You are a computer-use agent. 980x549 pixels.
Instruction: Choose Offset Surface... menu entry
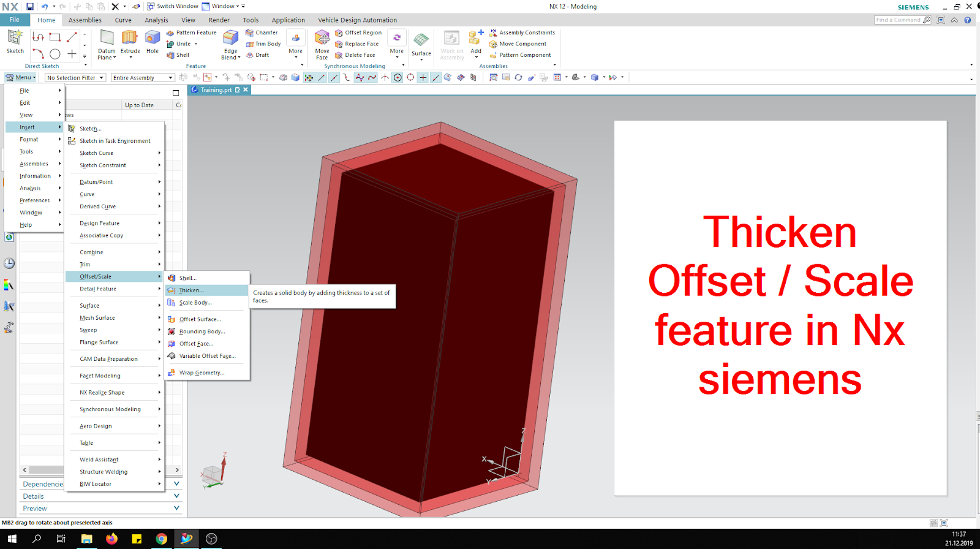coord(206,319)
